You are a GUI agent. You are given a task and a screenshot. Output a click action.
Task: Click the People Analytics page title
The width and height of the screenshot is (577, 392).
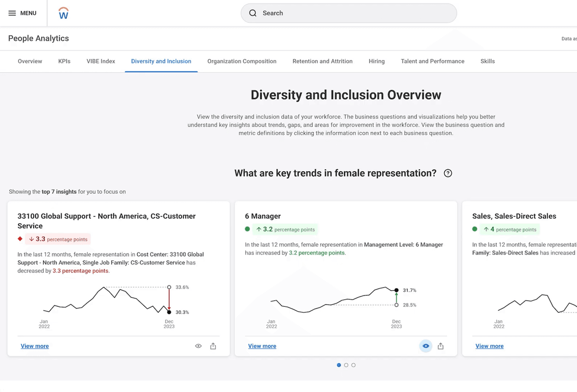(x=38, y=38)
